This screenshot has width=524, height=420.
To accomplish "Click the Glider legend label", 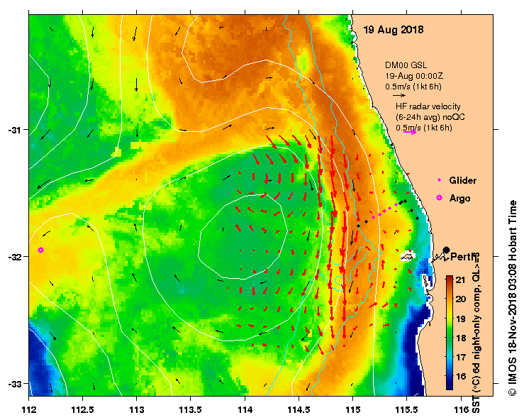I will tap(462, 181).
